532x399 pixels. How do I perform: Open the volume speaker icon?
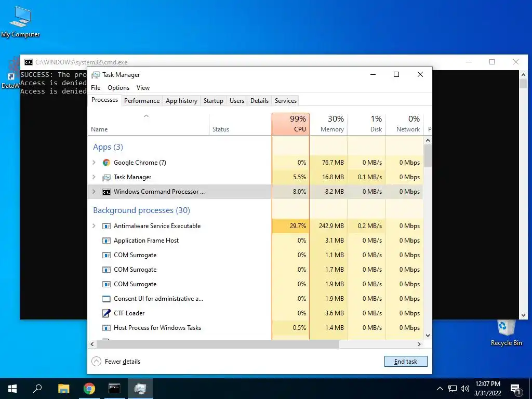tap(465, 389)
